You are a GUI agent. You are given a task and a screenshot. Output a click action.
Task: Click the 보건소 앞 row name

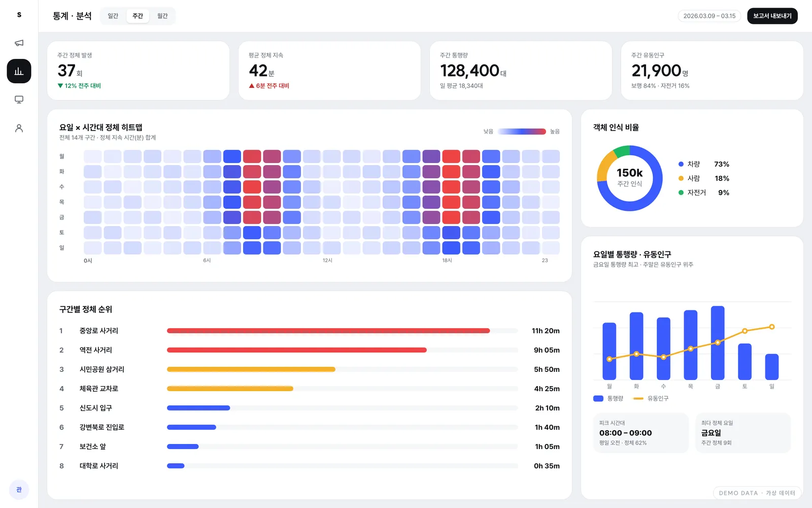click(x=93, y=447)
